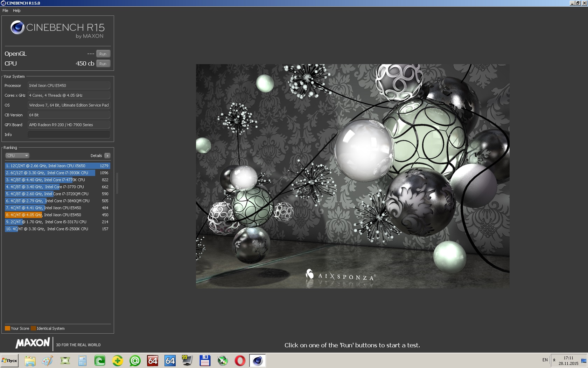Screen dimensions: 588x368
Task: Click the CB Version field showing 64 Bit
Action: (x=69, y=115)
